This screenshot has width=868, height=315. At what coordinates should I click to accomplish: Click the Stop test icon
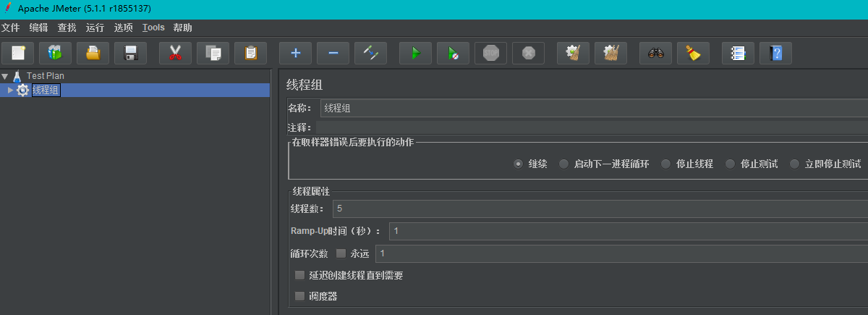tap(490, 53)
